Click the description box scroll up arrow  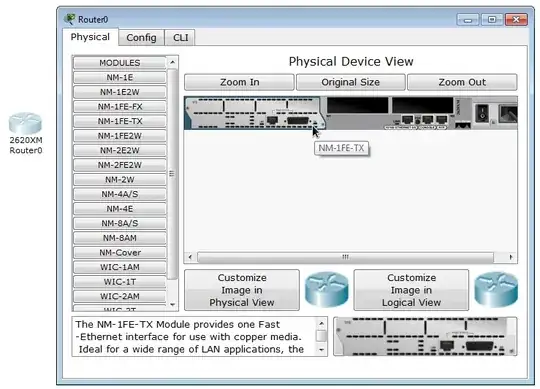[321, 323]
